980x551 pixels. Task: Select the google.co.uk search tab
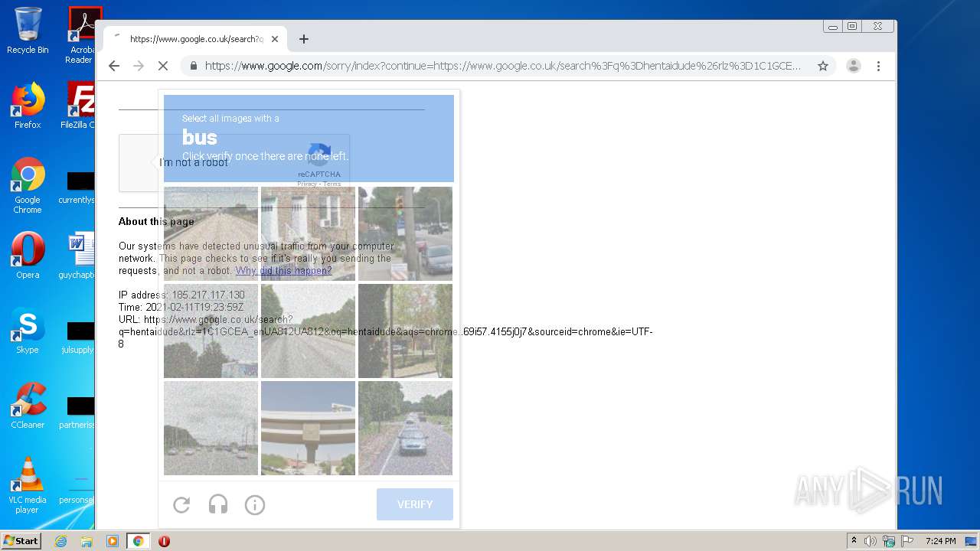(196, 39)
